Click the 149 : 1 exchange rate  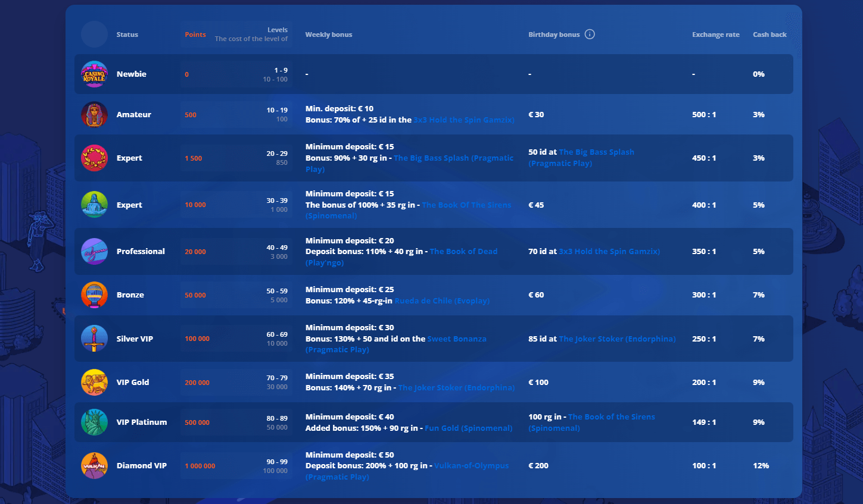[704, 422]
